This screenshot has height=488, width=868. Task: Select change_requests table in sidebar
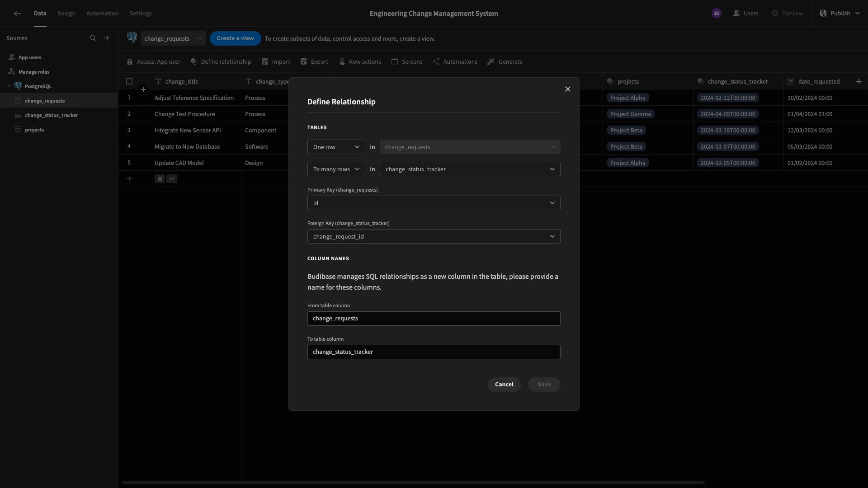[59, 101]
